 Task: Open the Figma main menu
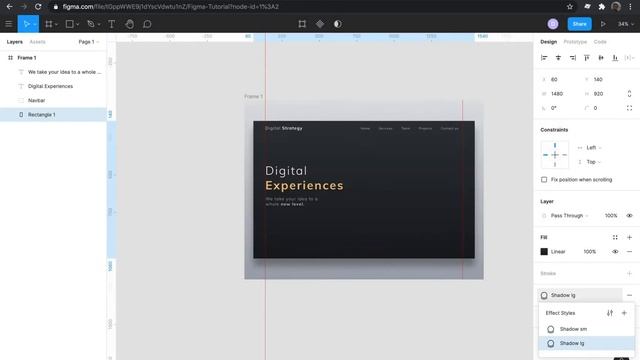9,24
